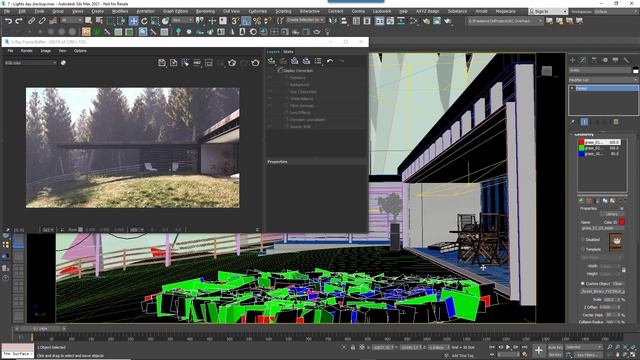The image size is (640, 360).
Task: Open the Options menu in the V-Ray Frame Buffer
Action: (x=80, y=51)
